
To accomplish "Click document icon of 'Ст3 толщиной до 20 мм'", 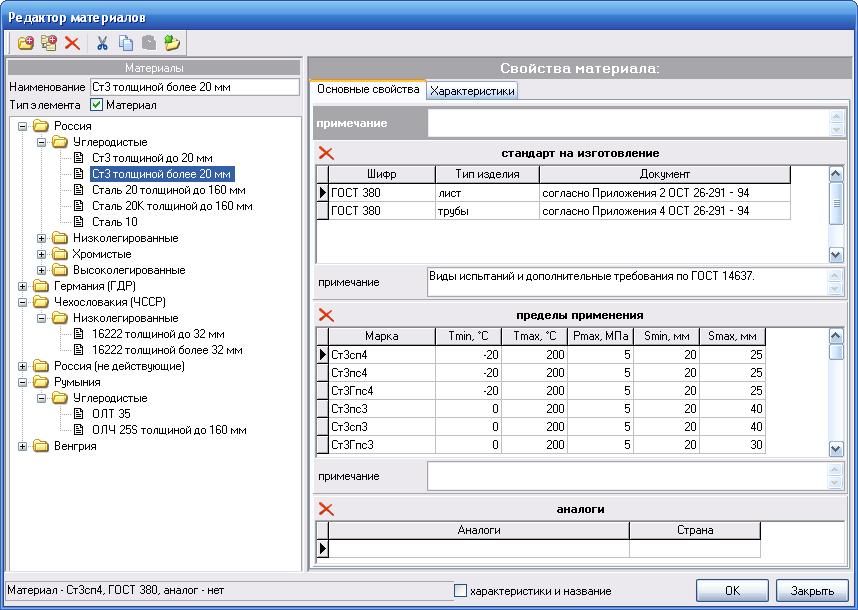I will click(x=79, y=158).
